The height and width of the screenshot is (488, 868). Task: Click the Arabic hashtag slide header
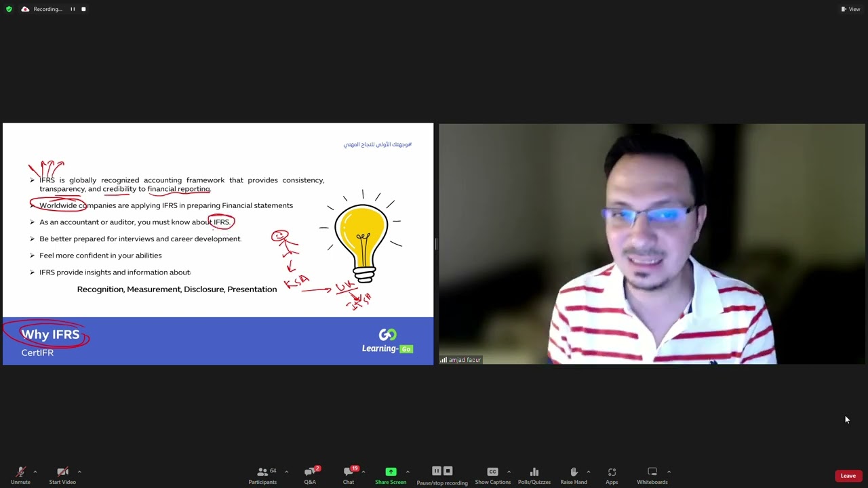coord(378,144)
